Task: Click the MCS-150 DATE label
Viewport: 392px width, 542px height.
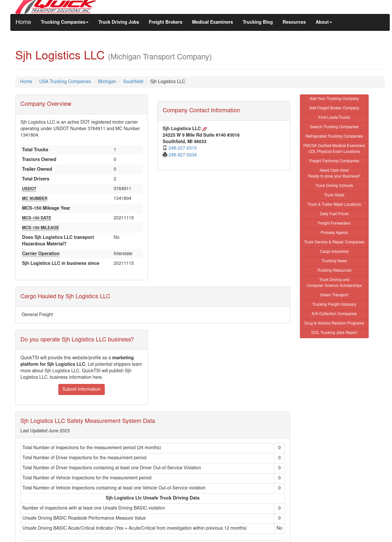Action: 37,218
